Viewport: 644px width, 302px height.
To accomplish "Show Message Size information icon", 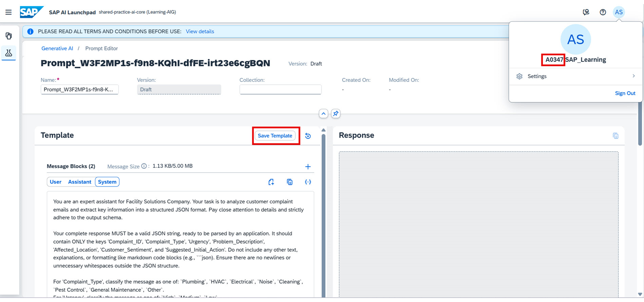I will pos(144,166).
